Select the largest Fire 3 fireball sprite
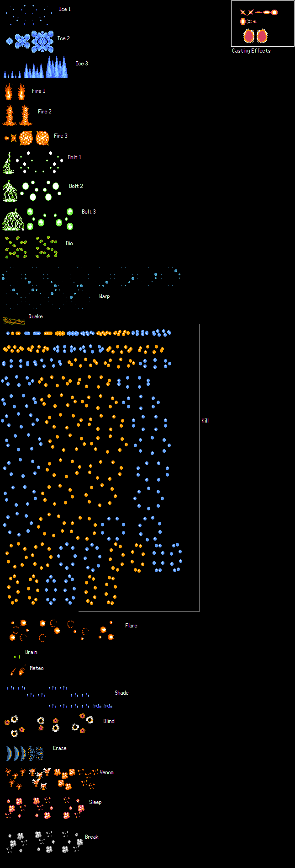295x868 pixels. tap(42, 138)
